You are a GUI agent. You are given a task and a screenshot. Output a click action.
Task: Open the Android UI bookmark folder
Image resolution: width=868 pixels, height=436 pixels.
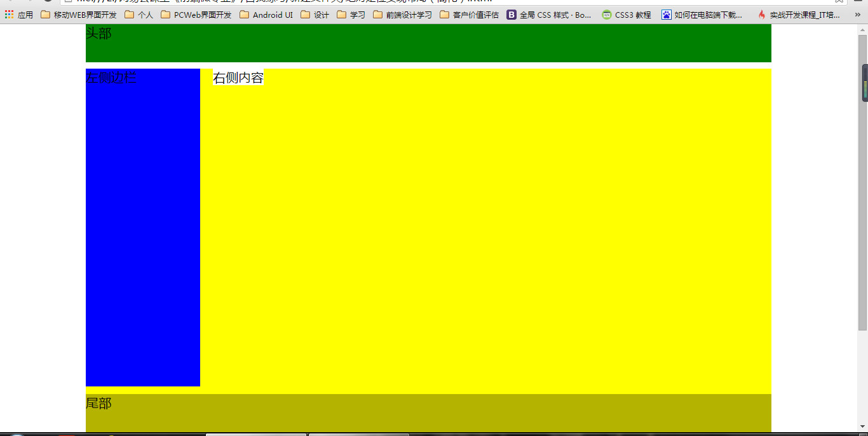[x=266, y=15]
